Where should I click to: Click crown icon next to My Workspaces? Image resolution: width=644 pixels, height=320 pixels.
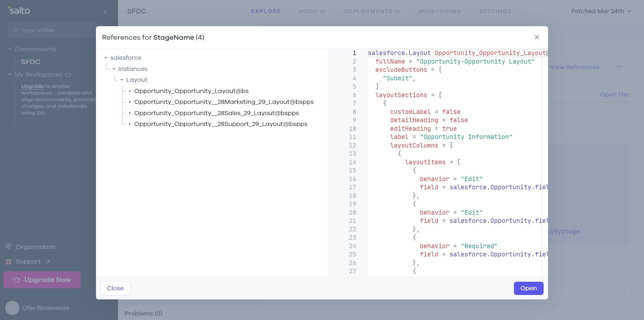click(68, 74)
